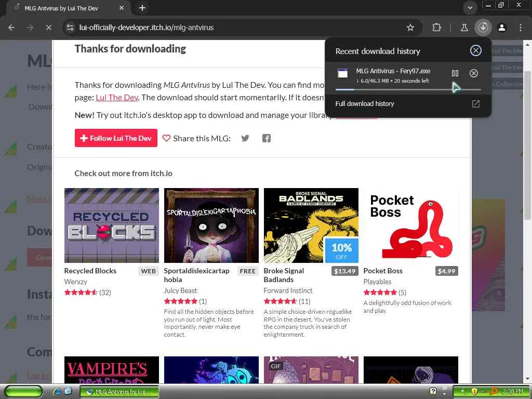532x399 pixels.
Task: Share this MLG on Twitter
Action: (245, 138)
